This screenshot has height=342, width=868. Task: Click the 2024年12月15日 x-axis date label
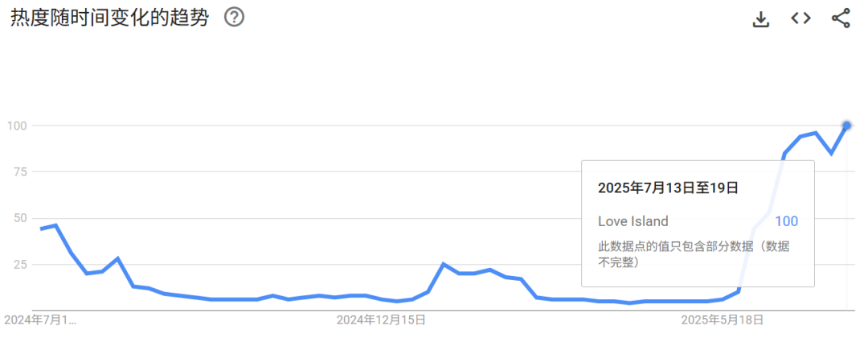point(381,319)
